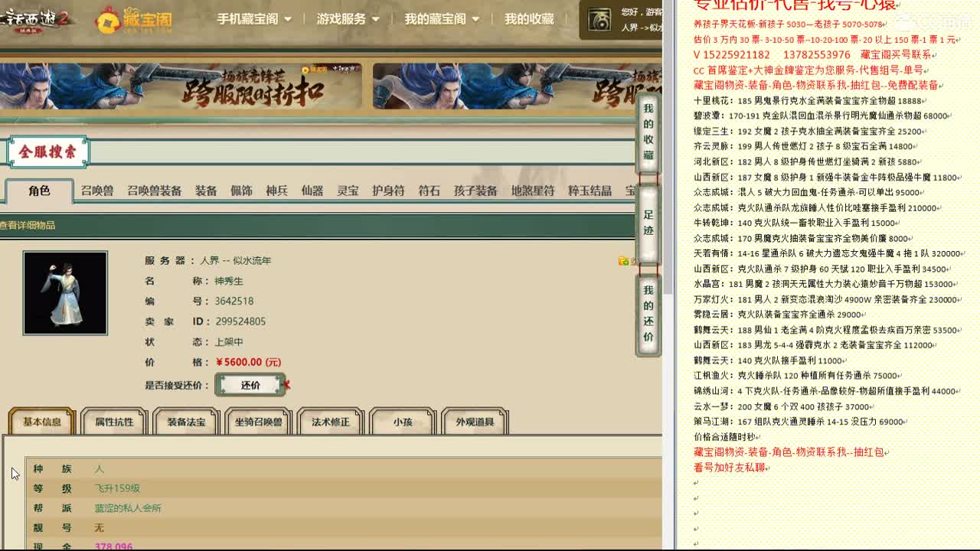Click the 水晶宫 listing line in document
Viewport: 980px width, 551px height.
825,284
